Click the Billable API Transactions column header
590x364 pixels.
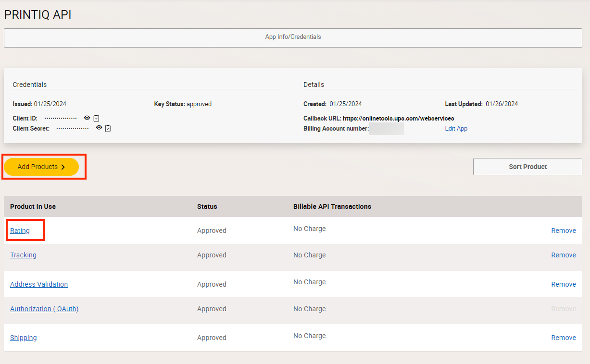coord(332,206)
